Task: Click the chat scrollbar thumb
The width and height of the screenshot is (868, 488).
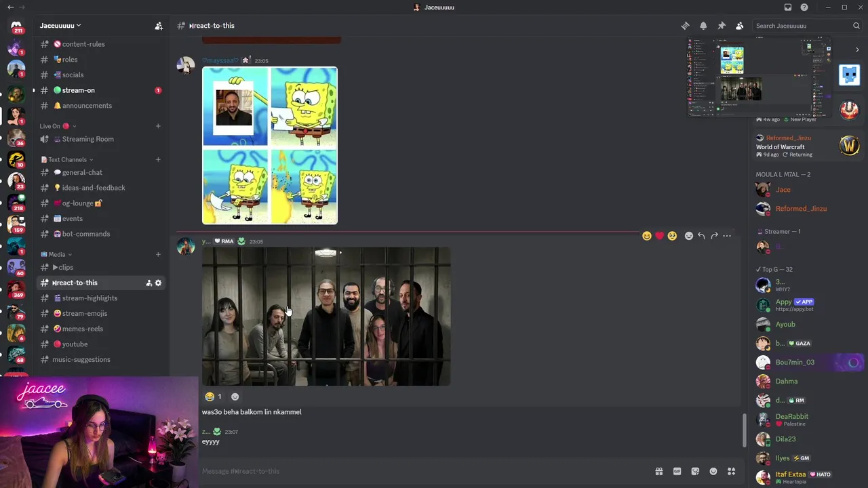Action: pos(744,429)
